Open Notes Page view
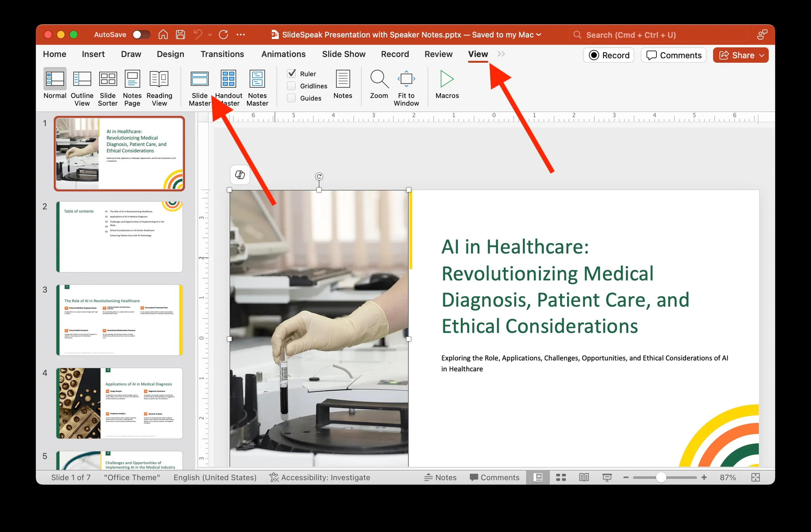The image size is (811, 532). (132, 88)
